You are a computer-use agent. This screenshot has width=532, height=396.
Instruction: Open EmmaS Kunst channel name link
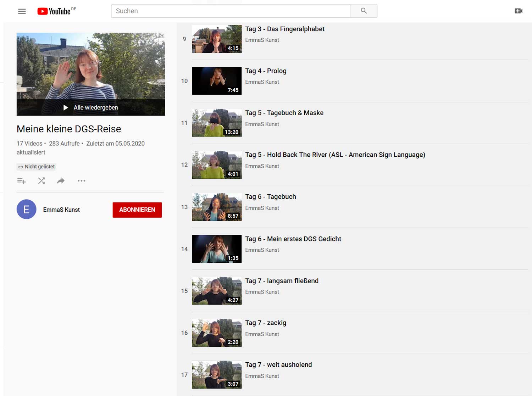[x=61, y=210]
